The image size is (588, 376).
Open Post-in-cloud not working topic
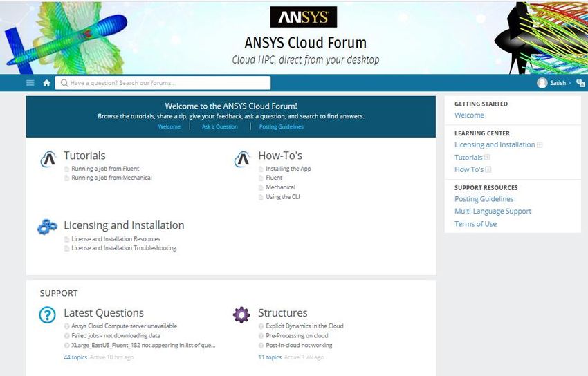pyautogui.click(x=299, y=346)
